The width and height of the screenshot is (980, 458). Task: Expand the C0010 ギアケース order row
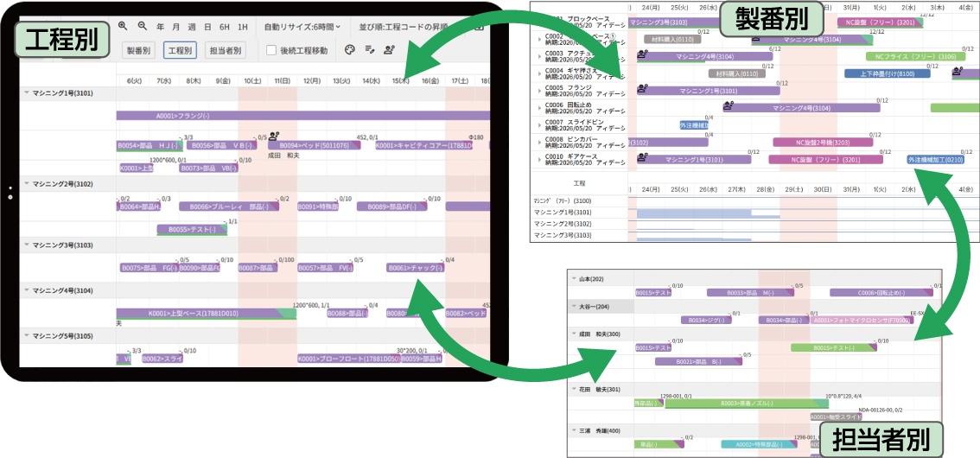pos(538,159)
